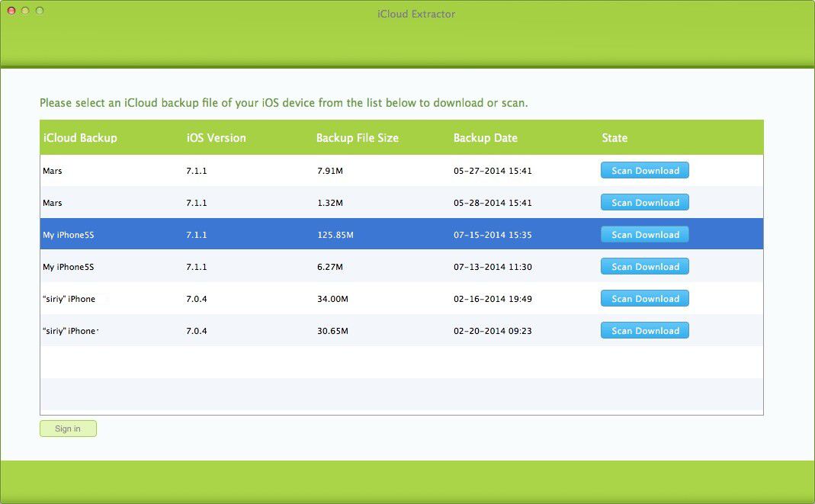Screen dimensions: 815x504
Task: Click the 30.65M file size cell
Action: point(332,331)
